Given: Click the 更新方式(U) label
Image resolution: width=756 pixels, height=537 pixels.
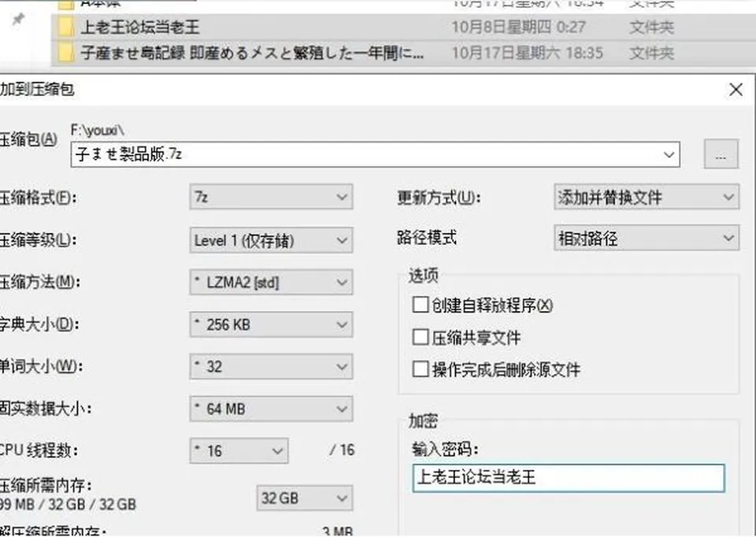Looking at the screenshot, I should click(x=439, y=197).
